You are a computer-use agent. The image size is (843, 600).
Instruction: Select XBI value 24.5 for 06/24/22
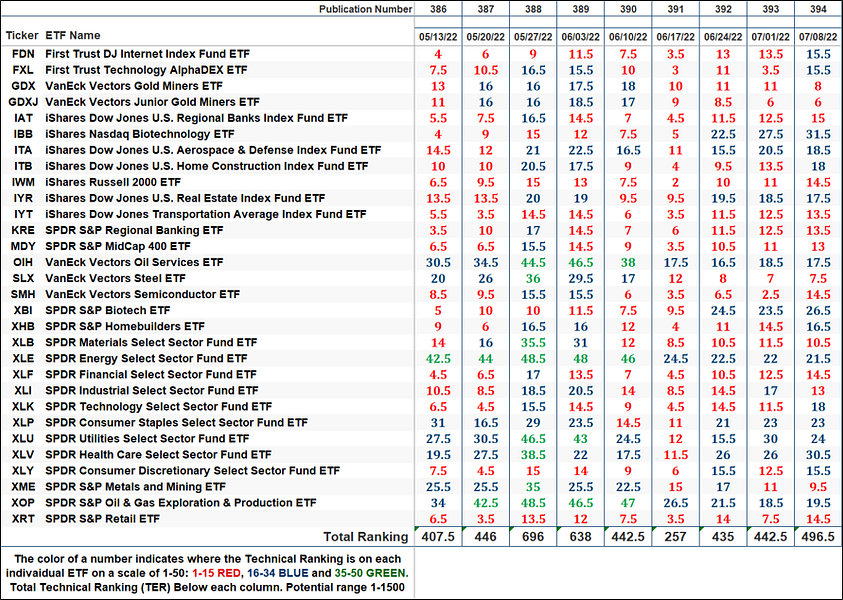click(x=723, y=311)
